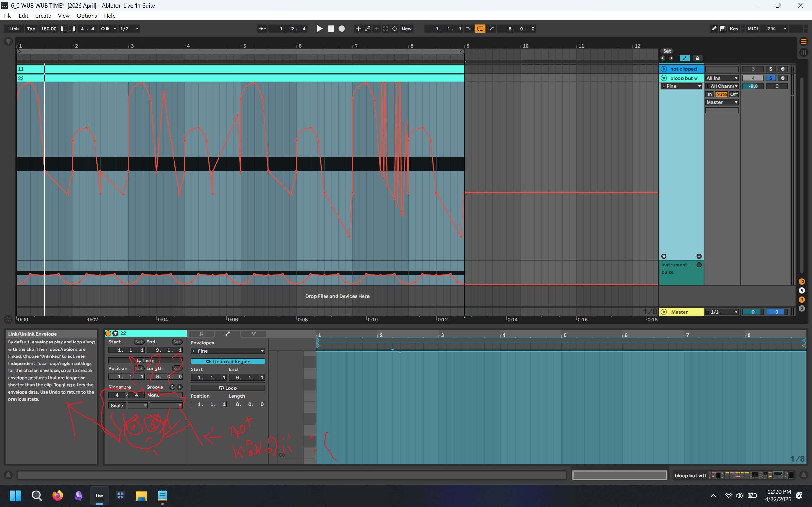812x507 pixels.
Task: Toggle solo on bloop but w track
Action: point(771,78)
